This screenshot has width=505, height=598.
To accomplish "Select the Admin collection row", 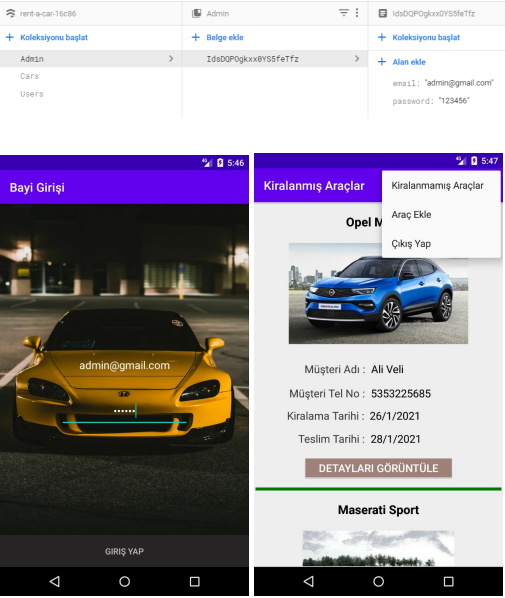I will coord(91,59).
